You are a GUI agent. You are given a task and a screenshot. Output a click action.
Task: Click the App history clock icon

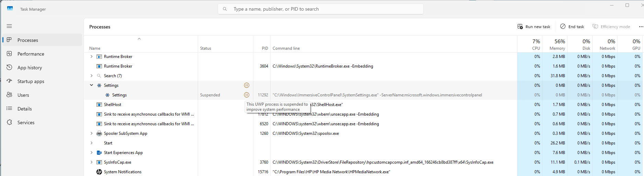pos(9,67)
